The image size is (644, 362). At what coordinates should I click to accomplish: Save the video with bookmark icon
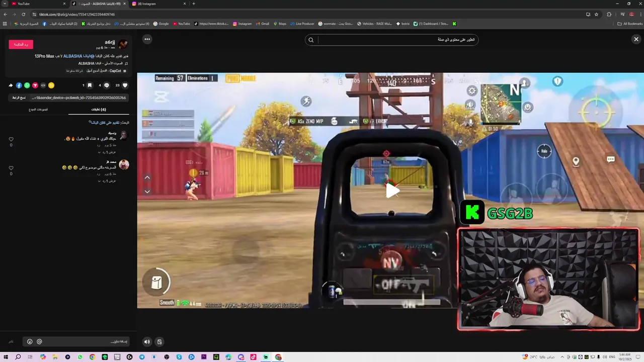(90, 85)
